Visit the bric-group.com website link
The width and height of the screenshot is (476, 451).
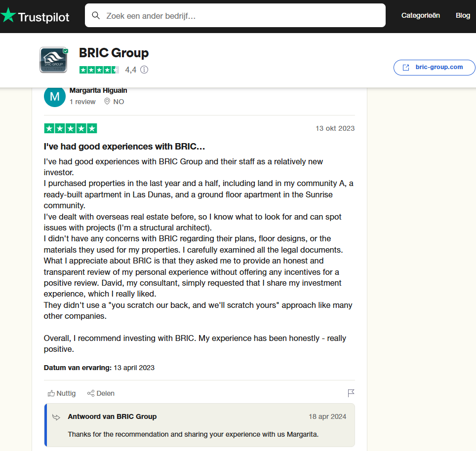[x=434, y=67]
